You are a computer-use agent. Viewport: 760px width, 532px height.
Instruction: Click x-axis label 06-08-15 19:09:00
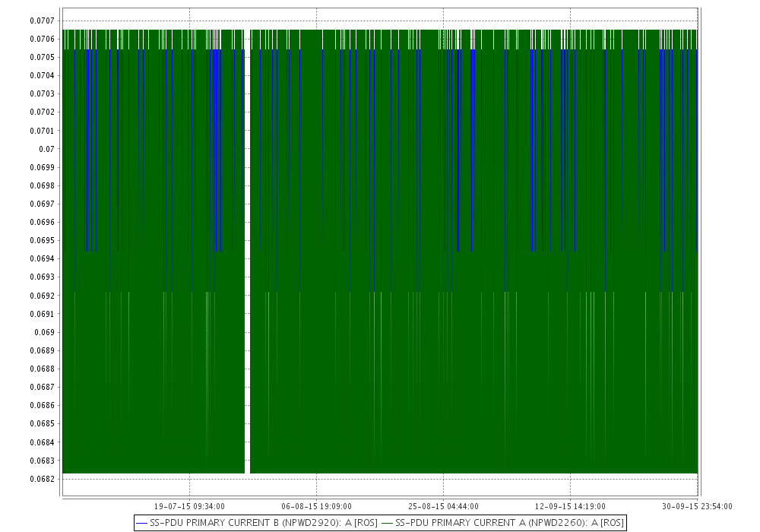tap(316, 506)
